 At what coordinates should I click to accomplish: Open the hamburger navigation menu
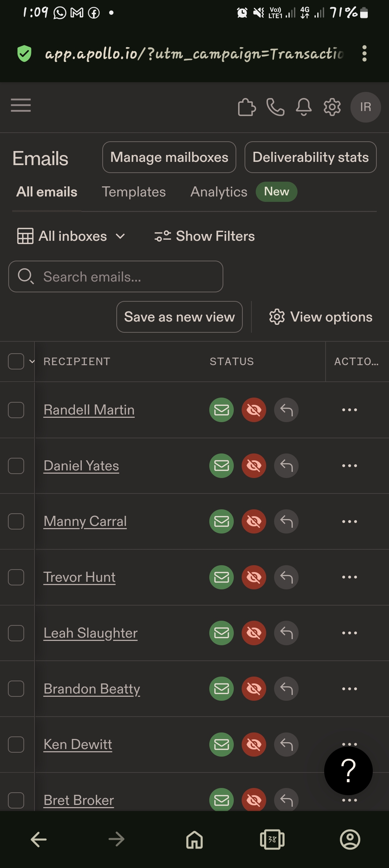pos(21,105)
